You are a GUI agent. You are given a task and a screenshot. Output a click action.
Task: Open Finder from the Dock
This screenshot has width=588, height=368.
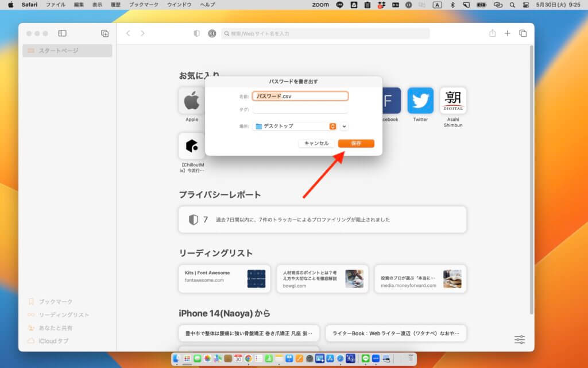176,359
